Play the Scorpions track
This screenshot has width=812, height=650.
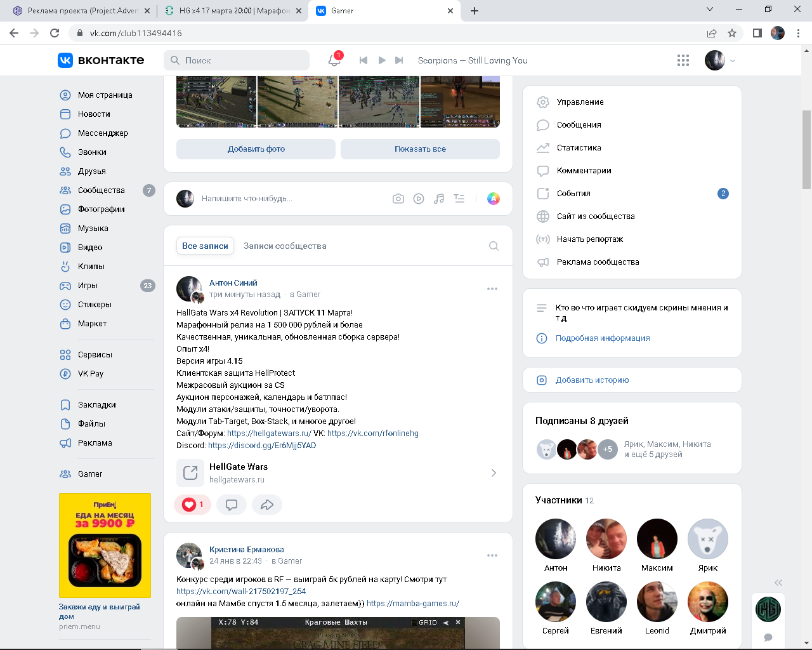(x=382, y=60)
